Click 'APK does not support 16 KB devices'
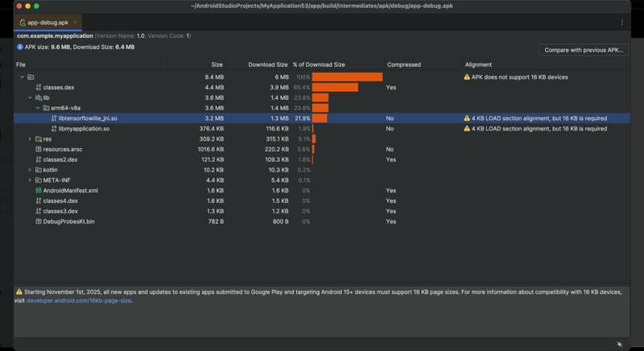The width and height of the screenshot is (644, 351). [x=519, y=76]
